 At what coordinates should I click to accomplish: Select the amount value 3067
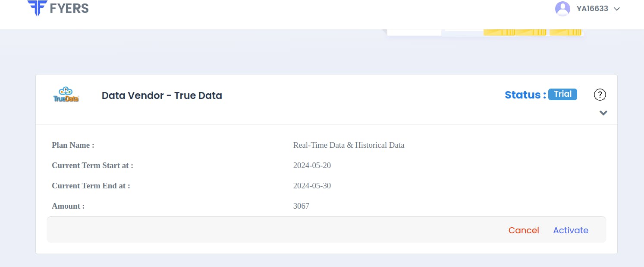[x=301, y=206]
